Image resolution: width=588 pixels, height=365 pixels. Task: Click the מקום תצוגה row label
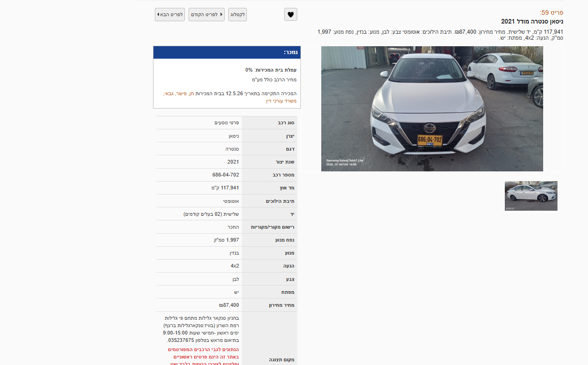click(x=282, y=359)
